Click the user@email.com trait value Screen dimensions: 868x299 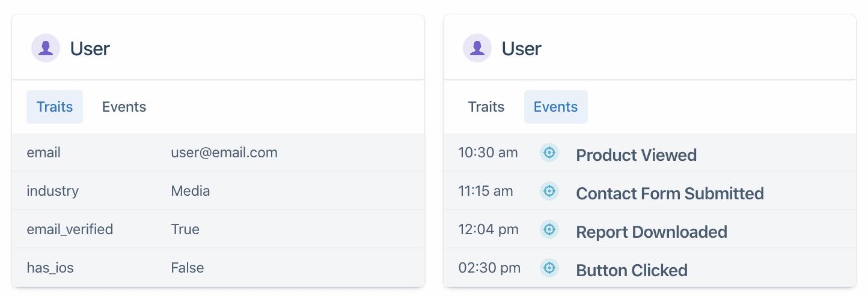click(x=224, y=153)
